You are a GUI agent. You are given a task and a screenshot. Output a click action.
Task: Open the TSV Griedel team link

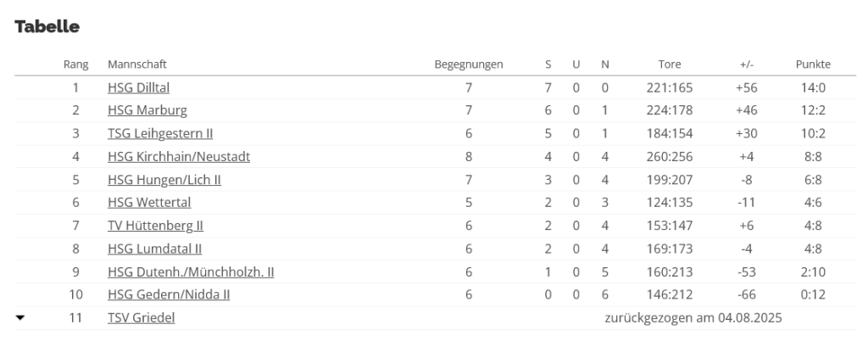pos(142,318)
